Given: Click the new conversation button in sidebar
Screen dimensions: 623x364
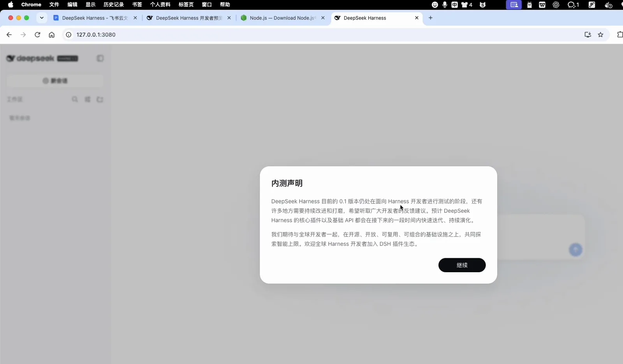Looking at the screenshot, I should pyautogui.click(x=55, y=80).
